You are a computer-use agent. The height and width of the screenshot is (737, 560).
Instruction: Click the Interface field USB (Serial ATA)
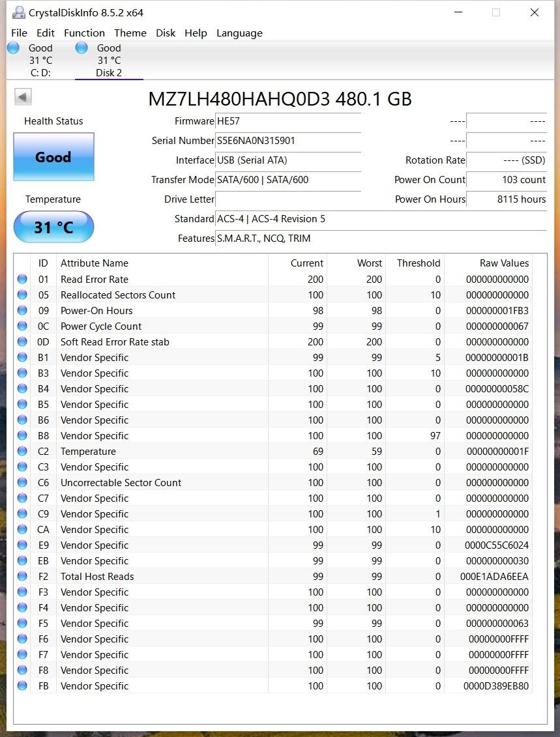click(x=287, y=160)
